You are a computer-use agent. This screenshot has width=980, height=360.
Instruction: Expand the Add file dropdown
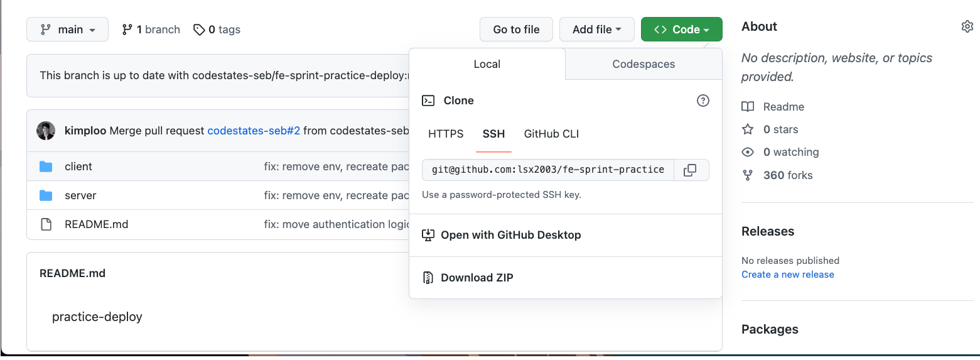[597, 30]
